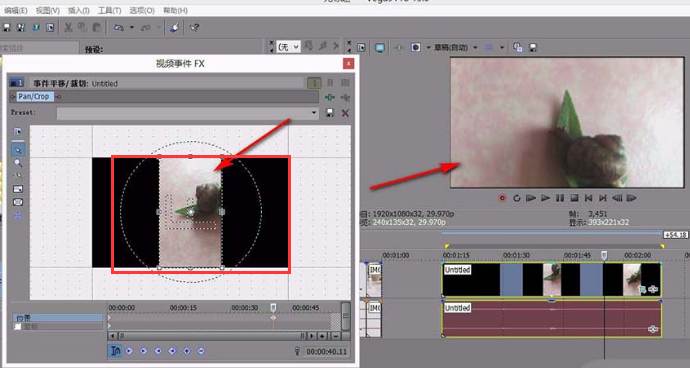Go to first keyframe button
This screenshot has height=368, width=690.
coord(129,351)
